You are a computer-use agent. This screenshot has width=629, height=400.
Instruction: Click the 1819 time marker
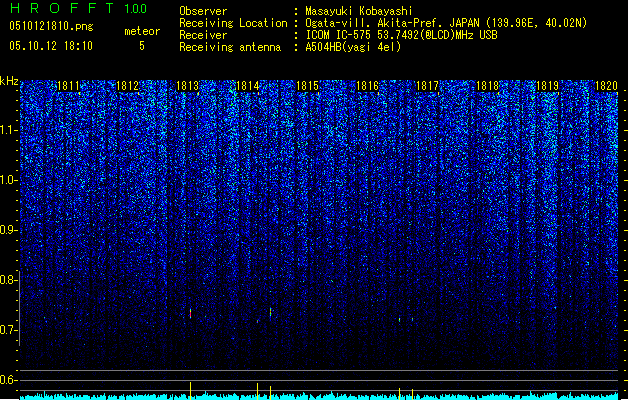point(548,86)
